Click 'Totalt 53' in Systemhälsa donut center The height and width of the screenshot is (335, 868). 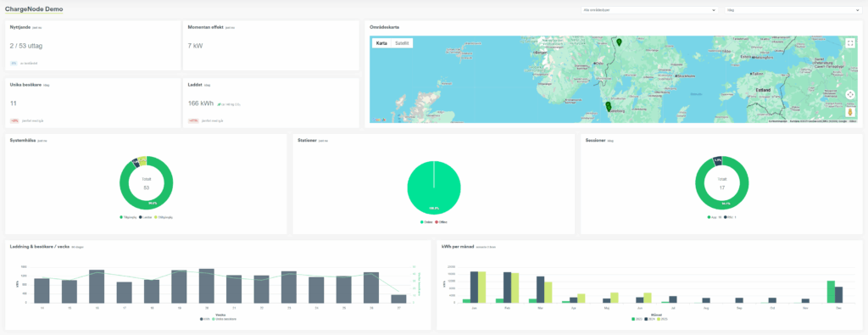click(x=146, y=184)
